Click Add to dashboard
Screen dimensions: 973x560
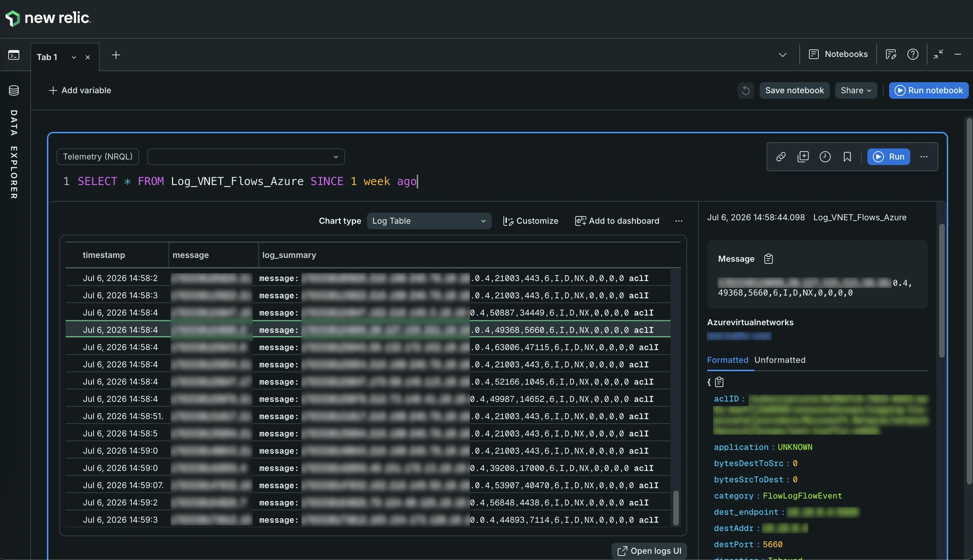tap(617, 221)
